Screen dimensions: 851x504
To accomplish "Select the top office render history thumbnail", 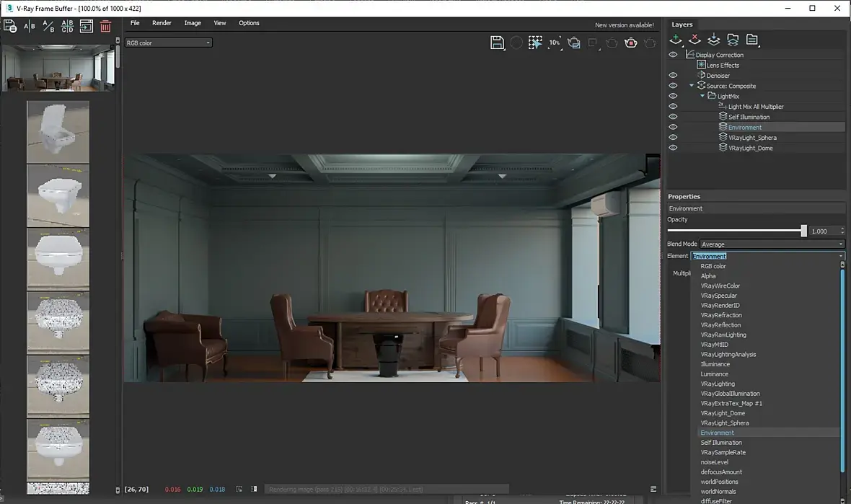I will [58, 68].
